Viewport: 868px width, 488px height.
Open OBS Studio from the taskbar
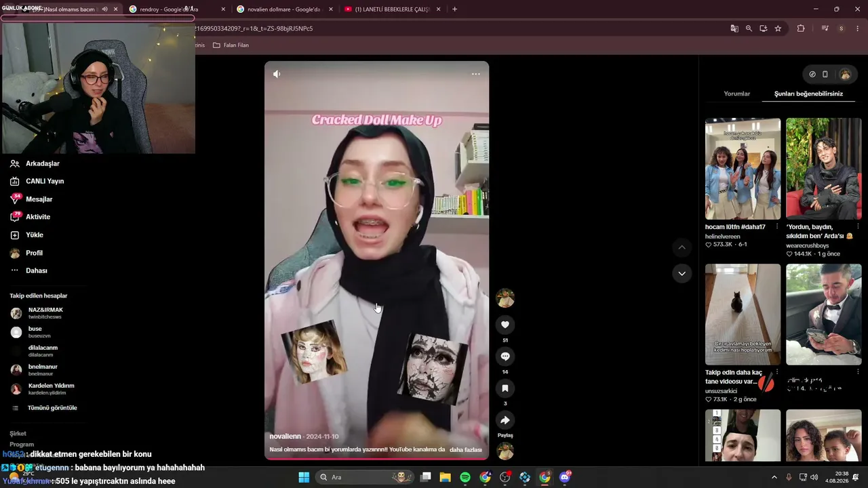pyautogui.click(x=505, y=477)
